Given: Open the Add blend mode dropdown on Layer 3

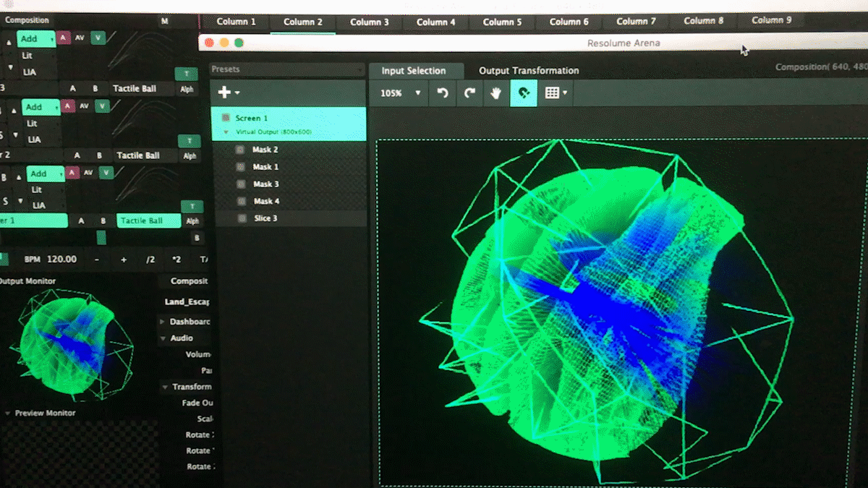Looking at the screenshot, I should coord(36,39).
